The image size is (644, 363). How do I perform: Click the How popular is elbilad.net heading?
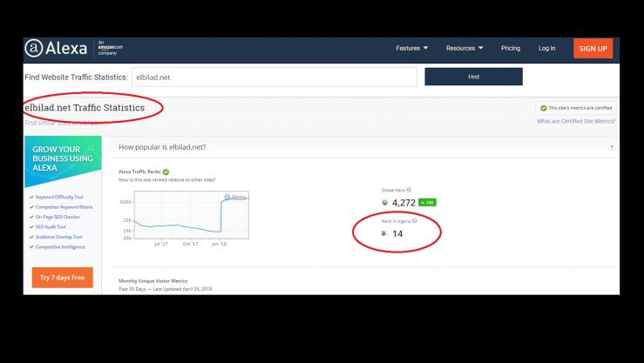tap(162, 147)
